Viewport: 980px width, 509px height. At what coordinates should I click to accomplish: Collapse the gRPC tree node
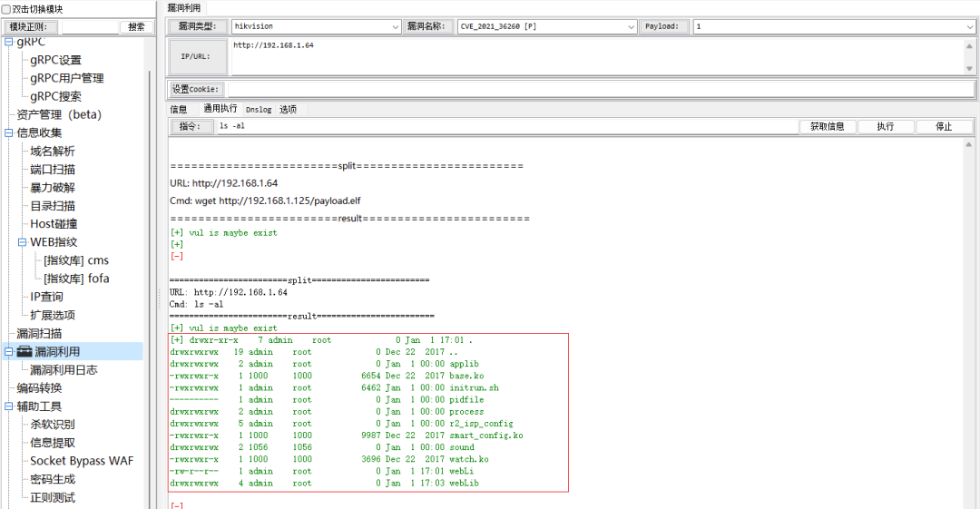coord(9,42)
